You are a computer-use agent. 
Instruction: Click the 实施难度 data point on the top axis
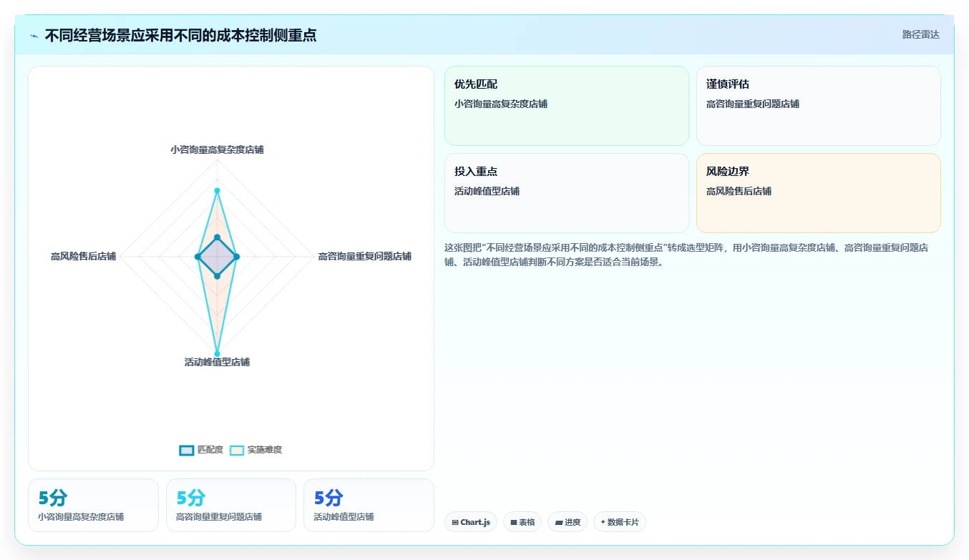[217, 190]
